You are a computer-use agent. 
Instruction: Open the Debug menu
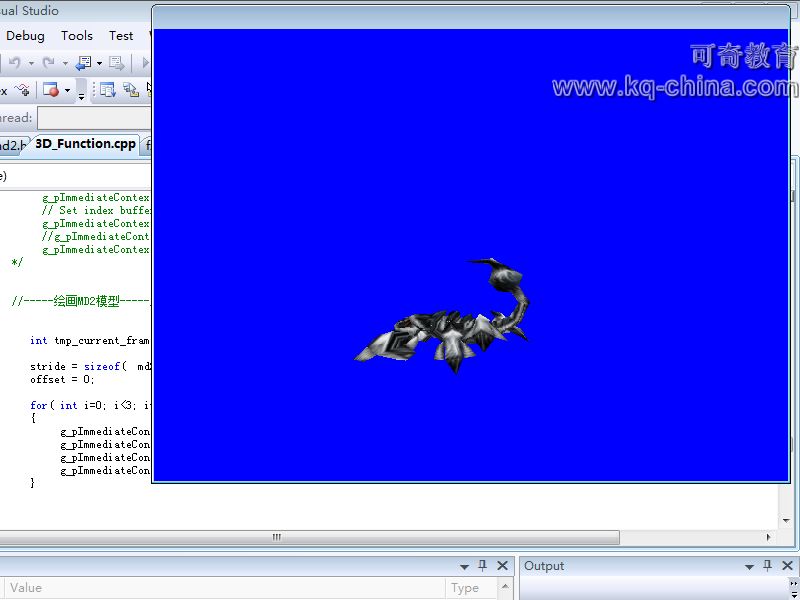pos(25,35)
